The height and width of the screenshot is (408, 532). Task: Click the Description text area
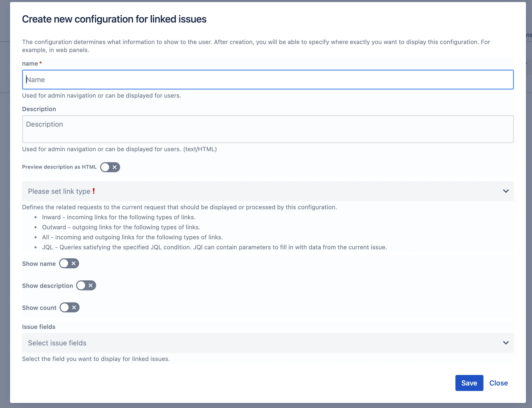click(x=268, y=129)
